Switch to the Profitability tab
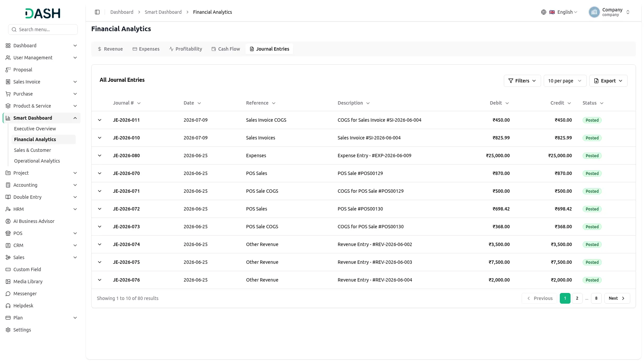This screenshot has width=644, height=362. (185, 49)
